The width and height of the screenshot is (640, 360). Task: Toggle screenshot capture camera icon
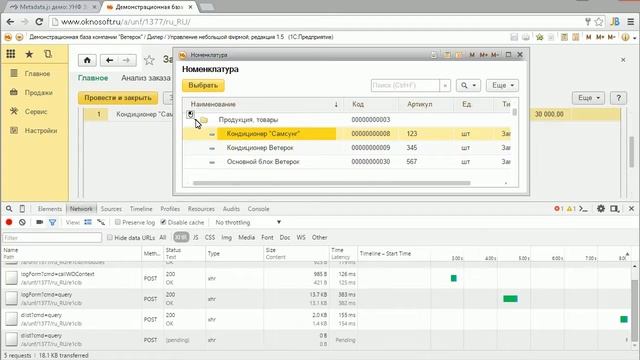[x=39, y=222]
